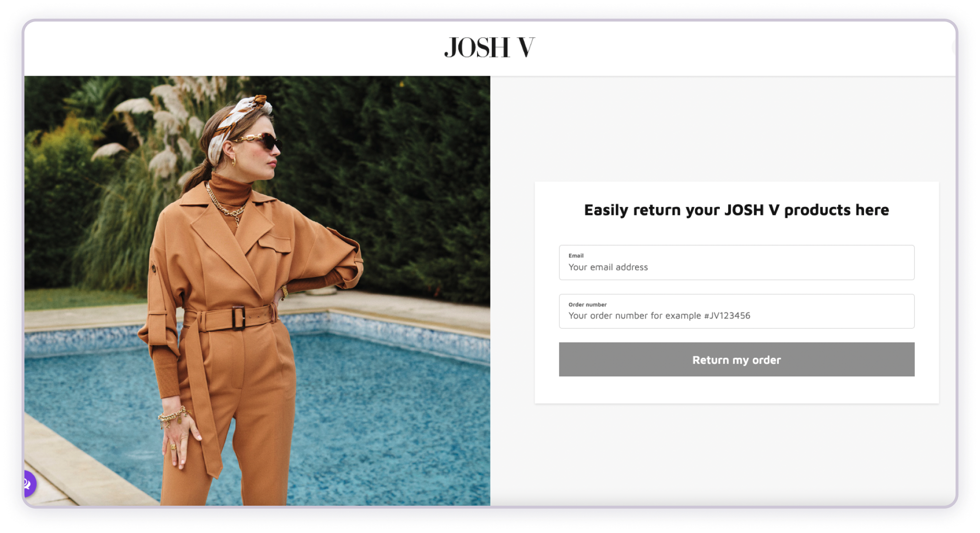Click the chest pocket flap on jumpsuit
The width and height of the screenshot is (980, 533).
[274, 243]
